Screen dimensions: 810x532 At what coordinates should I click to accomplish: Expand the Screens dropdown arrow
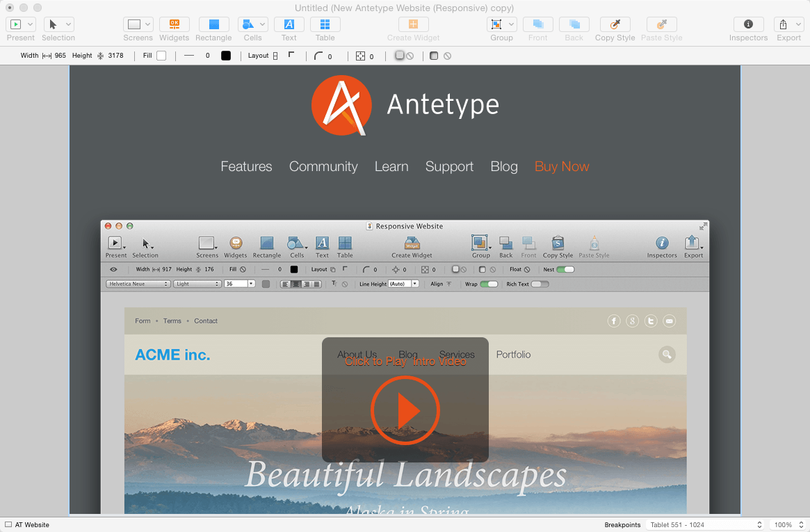147,24
